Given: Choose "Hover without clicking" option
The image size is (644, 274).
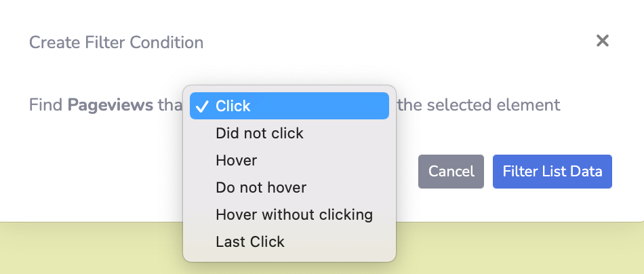Looking at the screenshot, I should pos(294,214).
